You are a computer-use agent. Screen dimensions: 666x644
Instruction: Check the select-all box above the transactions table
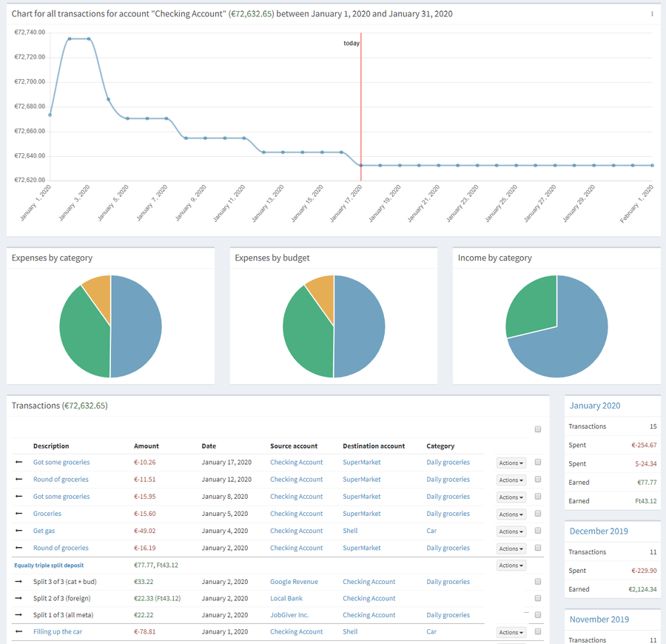(x=537, y=429)
